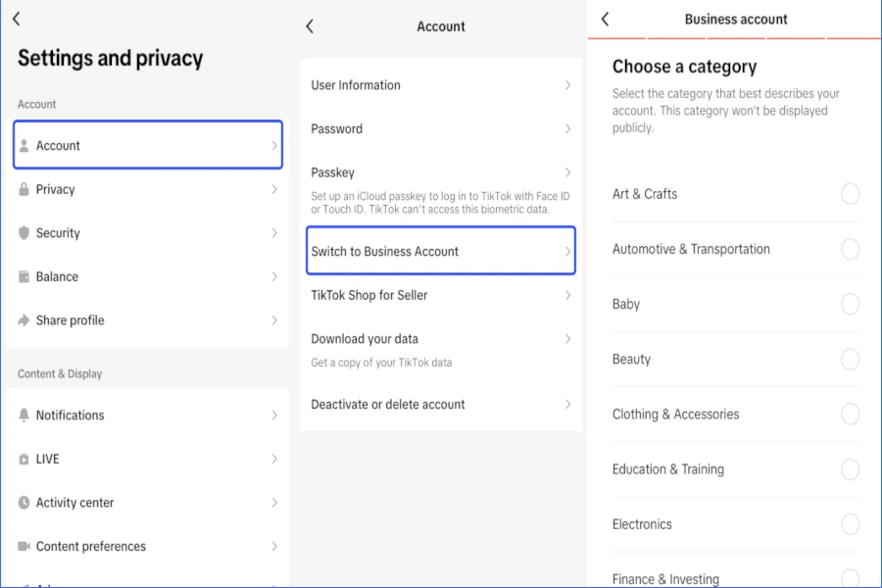Tap Download your data
Image resolution: width=882 pixels, height=588 pixels.
441,350
